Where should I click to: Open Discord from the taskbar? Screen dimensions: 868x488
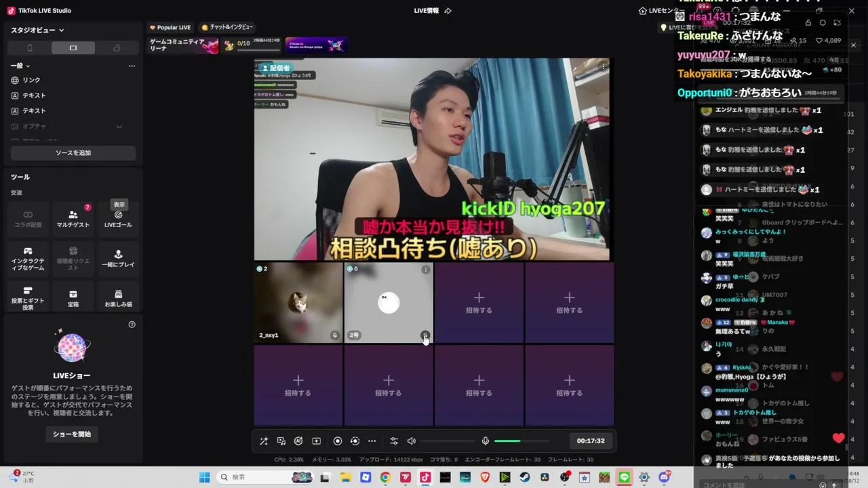click(665, 477)
